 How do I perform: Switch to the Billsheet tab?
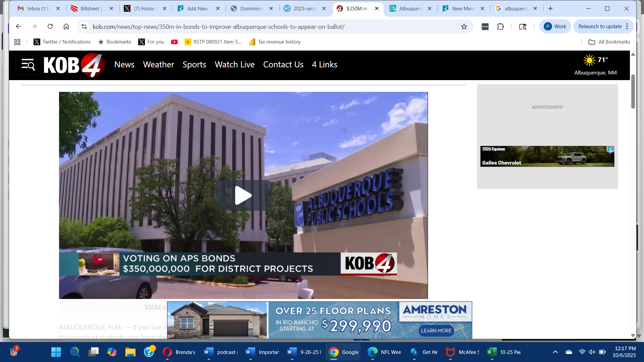(90, 8)
